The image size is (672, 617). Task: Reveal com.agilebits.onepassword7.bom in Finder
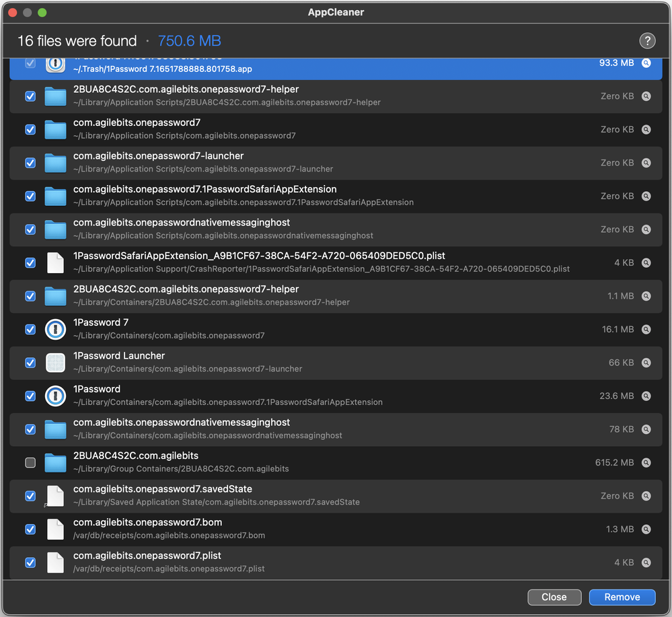(646, 530)
